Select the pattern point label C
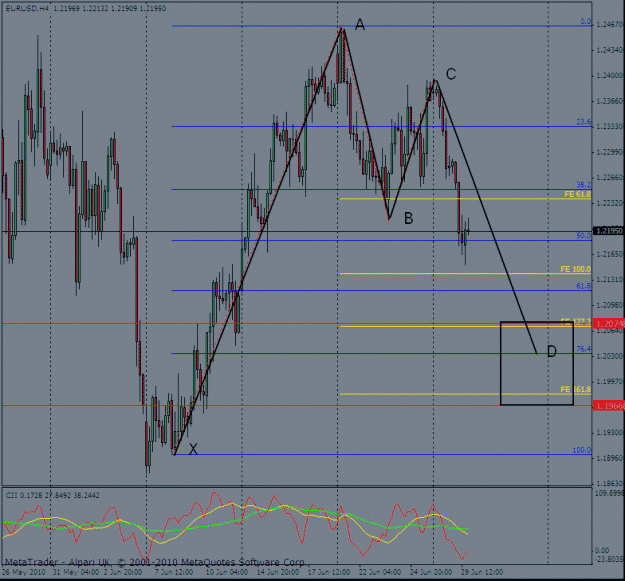The height and width of the screenshot is (581, 625). pos(451,74)
